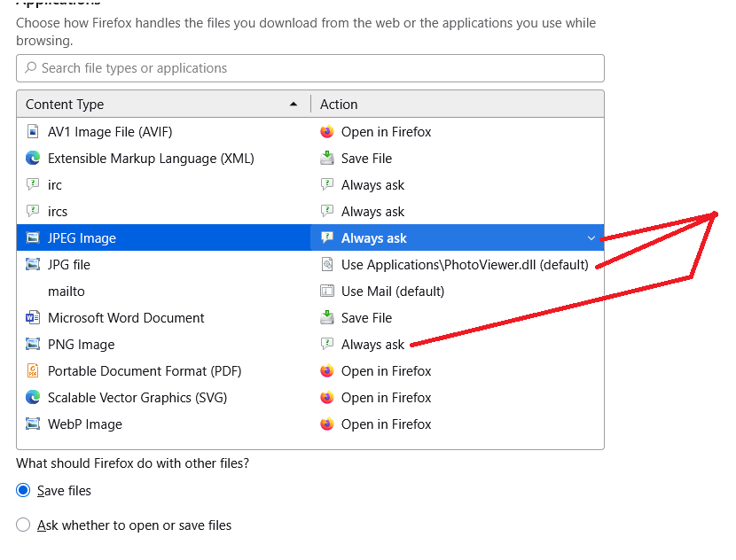This screenshot has height=560, width=736.
Task: Click the search magnifier icon in the applications field
Action: click(30, 68)
